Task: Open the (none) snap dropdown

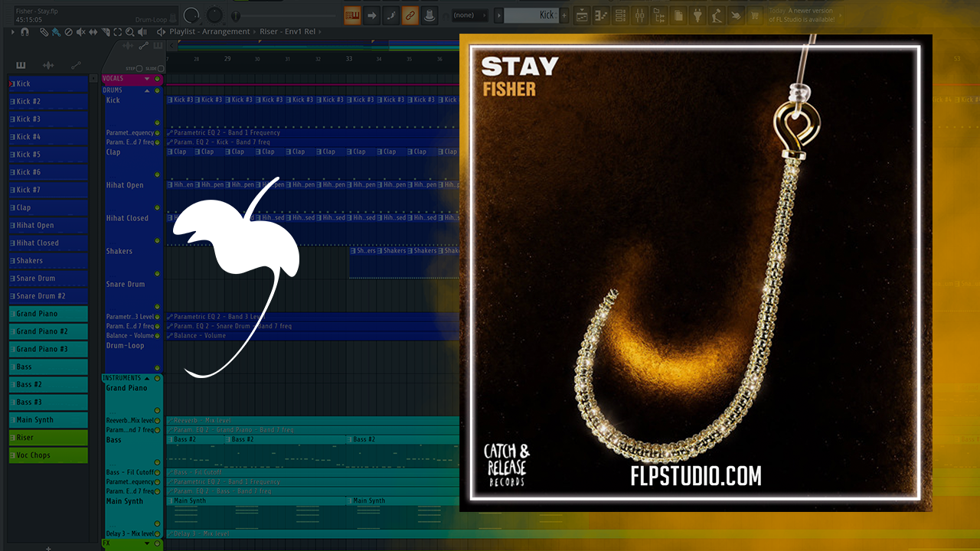Action: tap(471, 15)
